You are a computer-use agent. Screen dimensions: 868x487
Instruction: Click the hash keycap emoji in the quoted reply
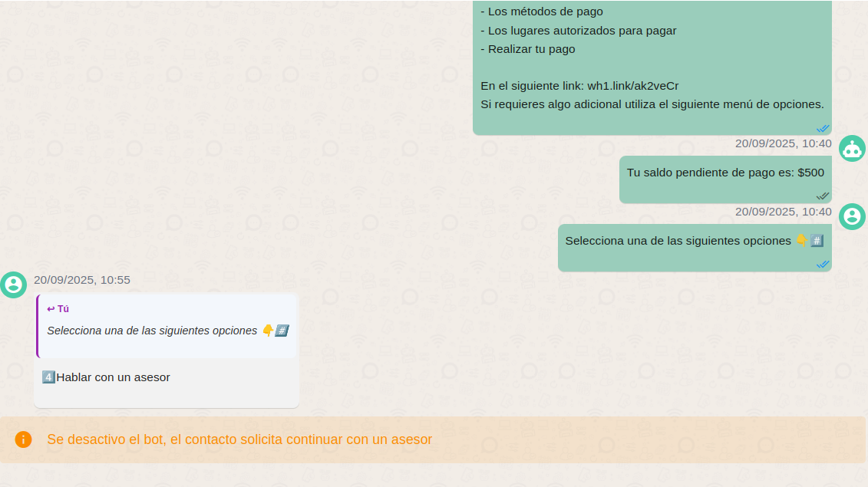click(x=282, y=331)
